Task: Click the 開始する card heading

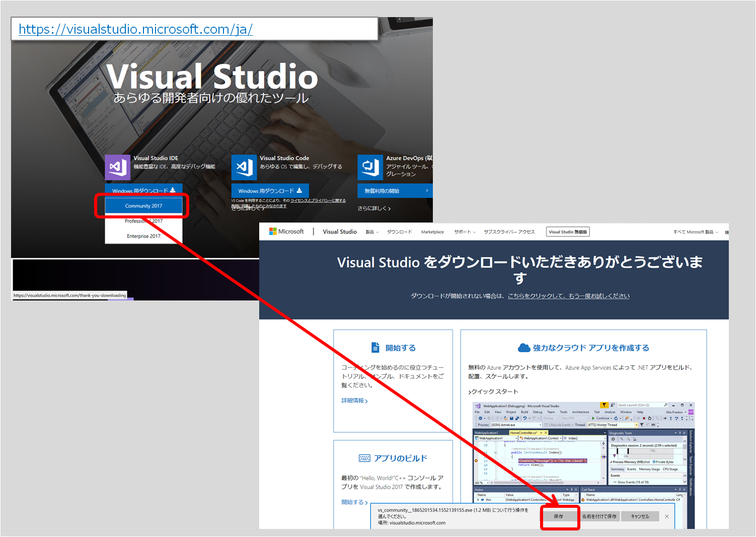Action: click(401, 348)
